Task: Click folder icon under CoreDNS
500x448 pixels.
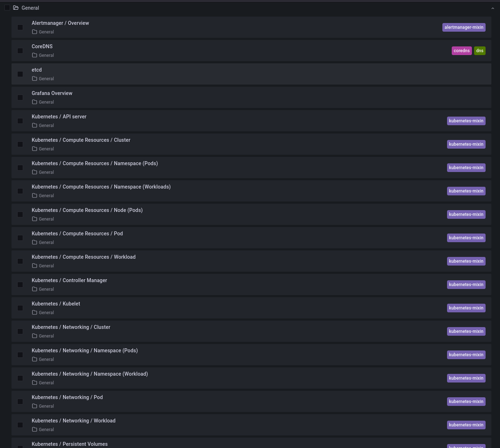Action: click(x=35, y=55)
